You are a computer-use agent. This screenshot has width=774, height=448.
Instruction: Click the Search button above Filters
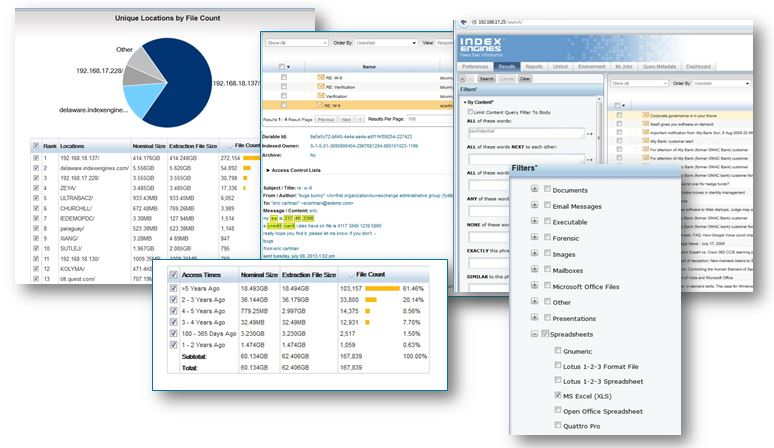tap(487, 79)
